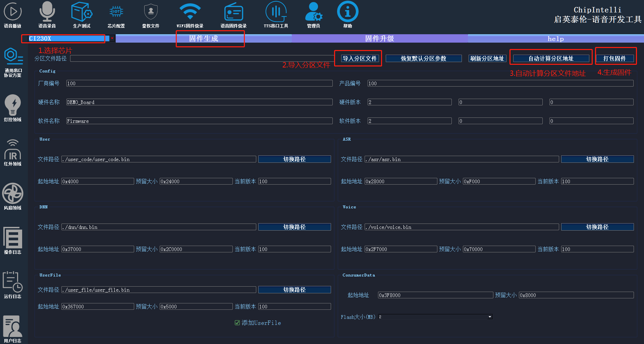Focus the DNN 当前版本 field
This screenshot has width=644, height=344.
pos(294,249)
